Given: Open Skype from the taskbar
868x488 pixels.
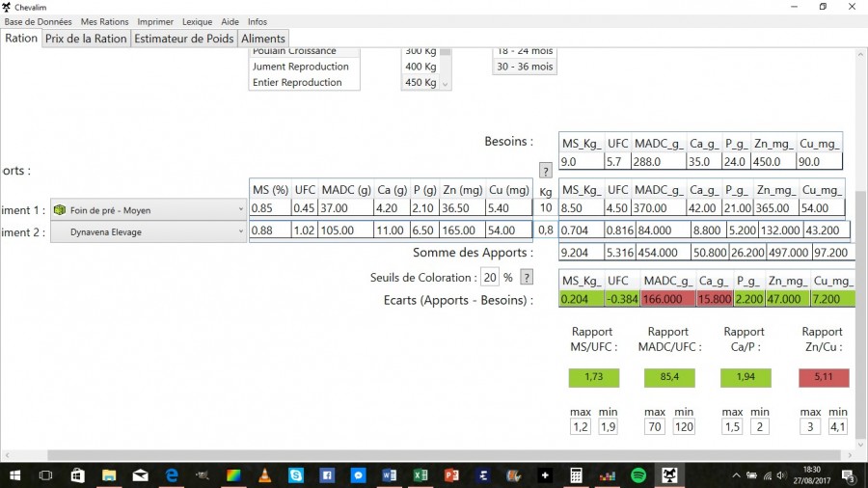Looking at the screenshot, I should [296, 475].
